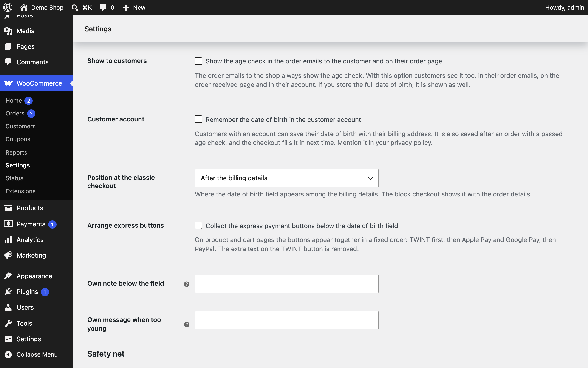
Task: Click the WooCommerce Settings submenu item
Action: pyautogui.click(x=18, y=165)
